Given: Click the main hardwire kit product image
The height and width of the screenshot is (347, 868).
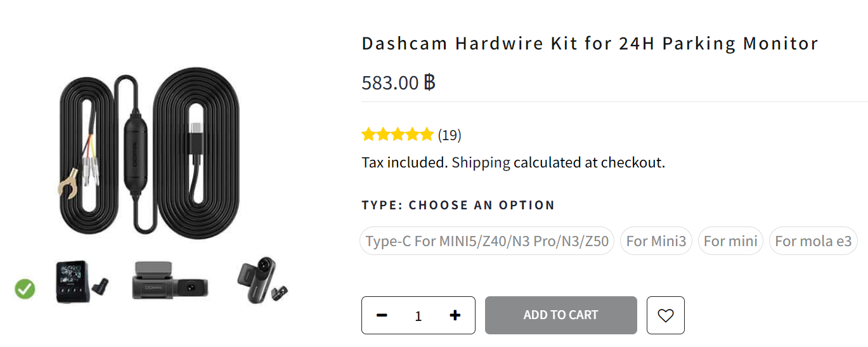Looking at the screenshot, I should [150, 154].
